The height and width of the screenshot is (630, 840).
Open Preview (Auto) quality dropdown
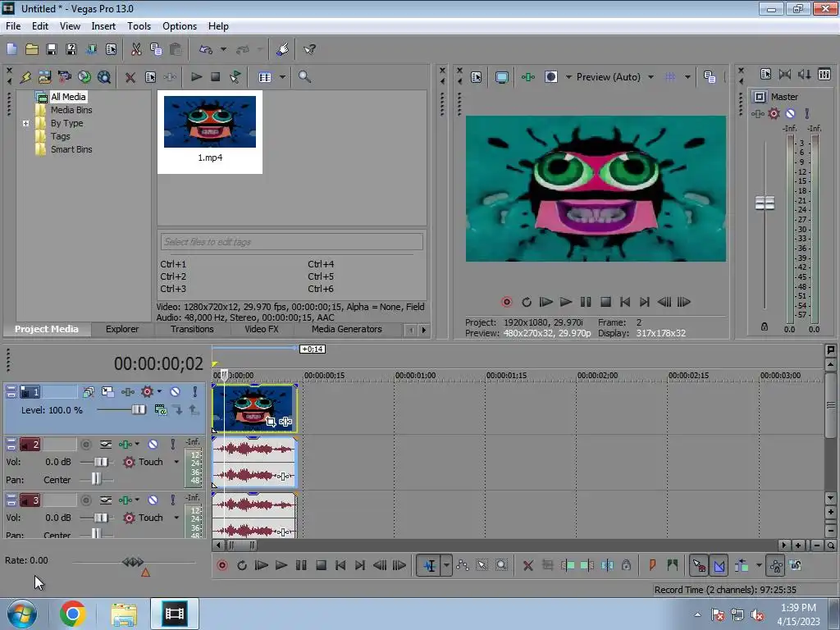(651, 77)
